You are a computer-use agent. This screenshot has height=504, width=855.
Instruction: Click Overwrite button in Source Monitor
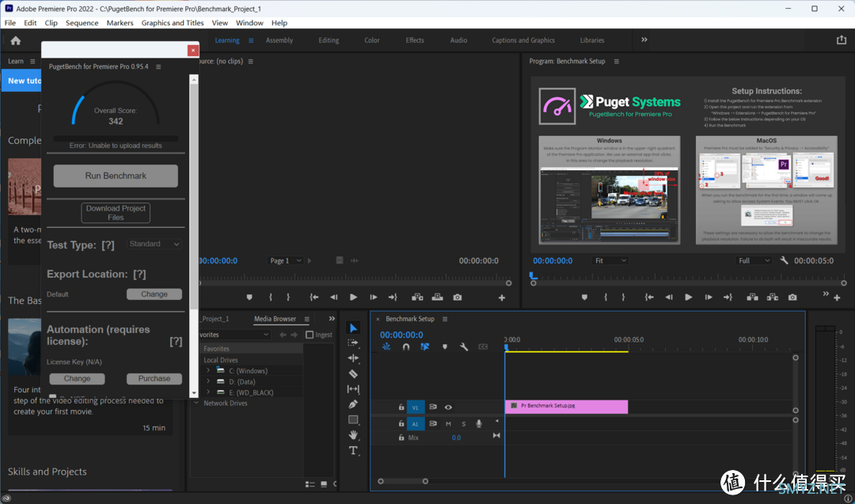tap(437, 297)
